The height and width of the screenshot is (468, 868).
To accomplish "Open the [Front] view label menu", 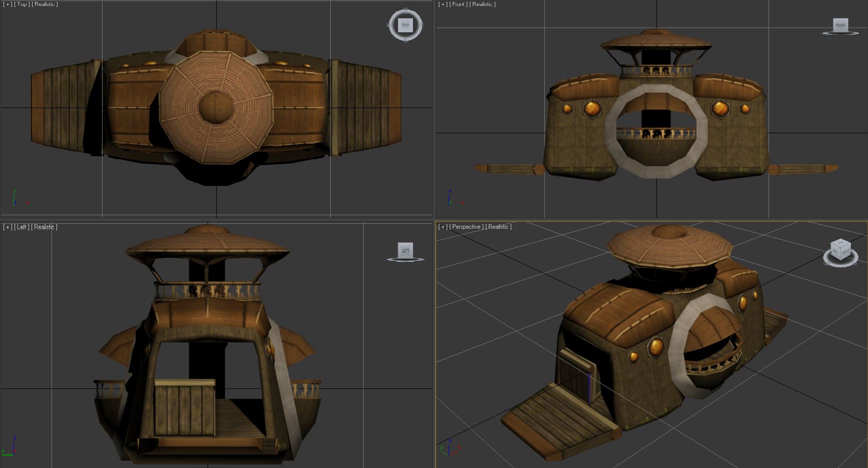I will click(459, 4).
